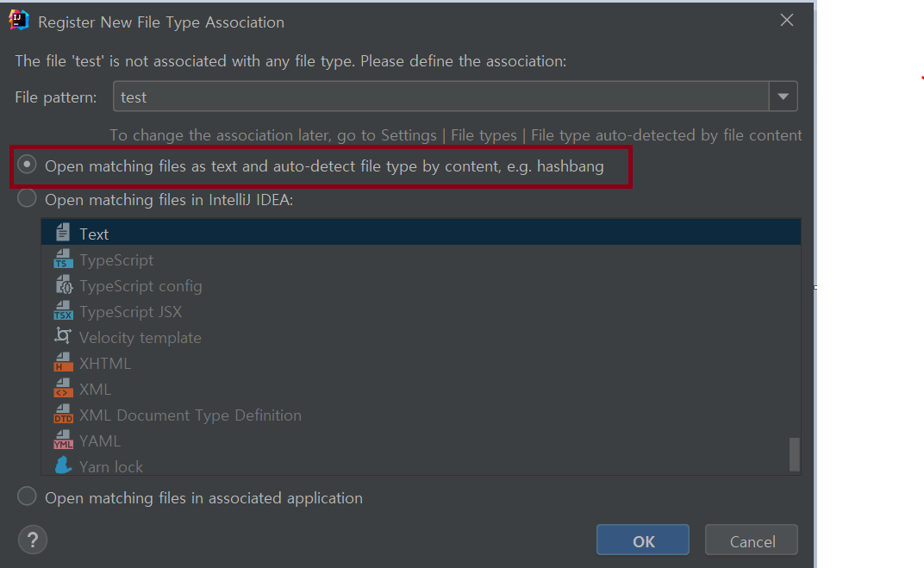Viewport: 924px width, 568px height.
Task: Close the Register New File Type dialog
Action: tap(787, 21)
